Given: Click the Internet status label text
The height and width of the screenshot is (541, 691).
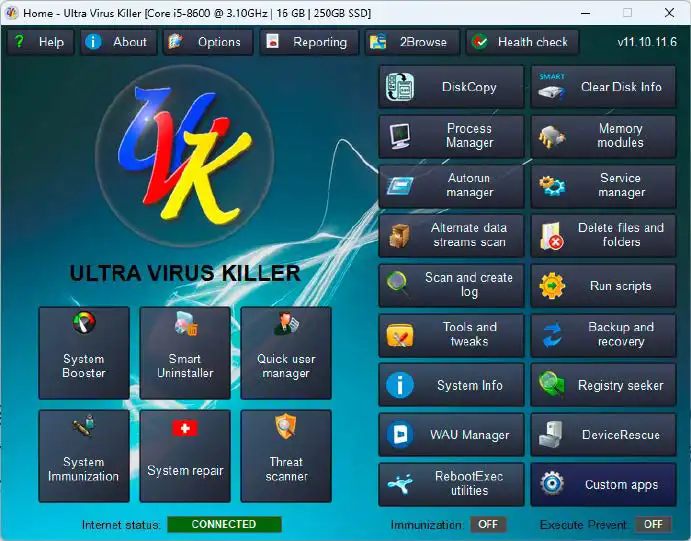Looking at the screenshot, I should (121, 525).
